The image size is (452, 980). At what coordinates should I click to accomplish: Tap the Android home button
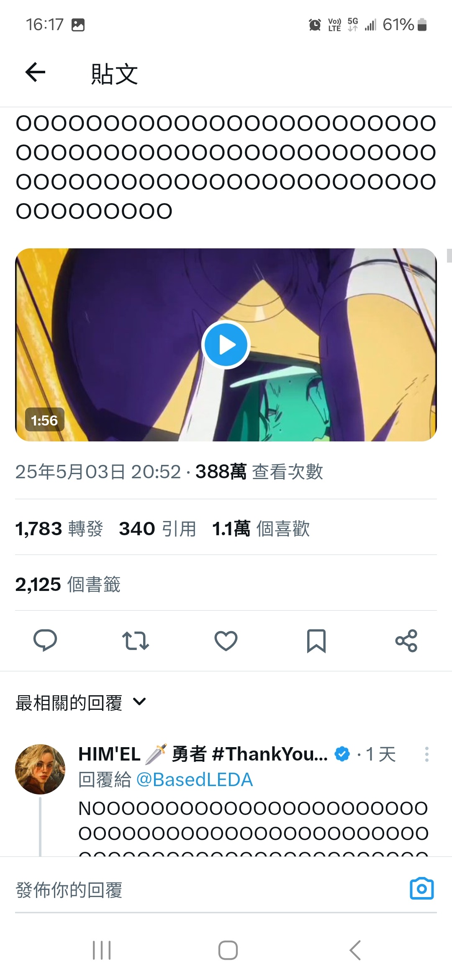point(228,950)
